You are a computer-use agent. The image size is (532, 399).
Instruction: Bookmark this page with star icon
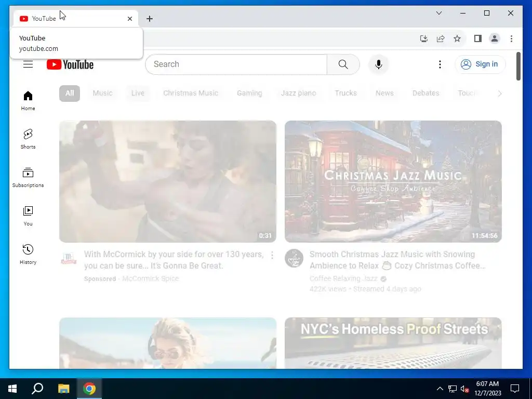[457, 38]
